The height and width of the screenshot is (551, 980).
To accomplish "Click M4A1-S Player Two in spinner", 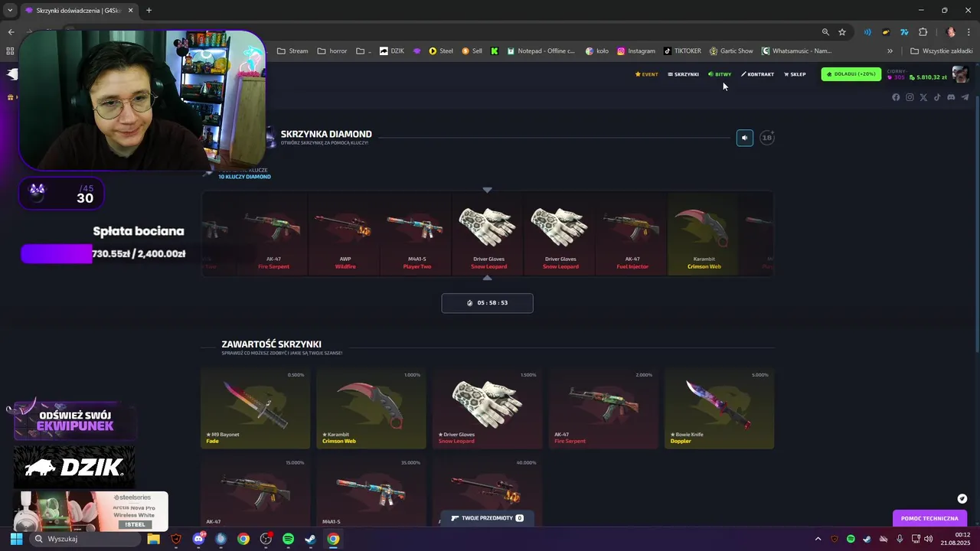I will tap(417, 233).
